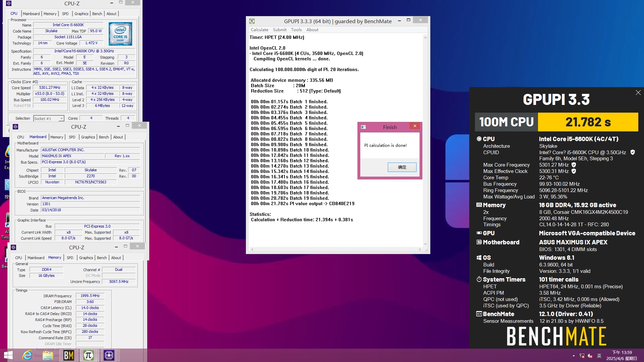Click Core Speed value 5301.27 MHz

(x=50, y=88)
